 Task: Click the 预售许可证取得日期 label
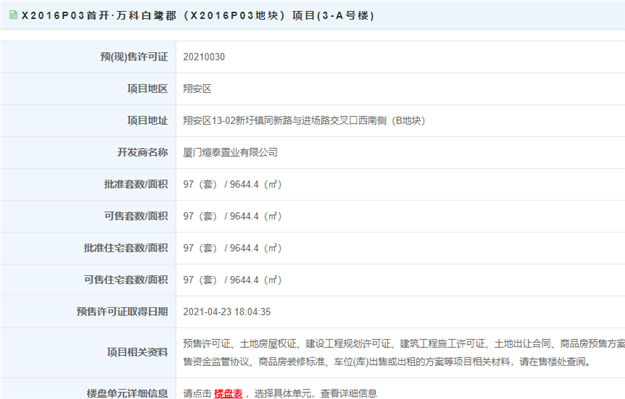122,312
